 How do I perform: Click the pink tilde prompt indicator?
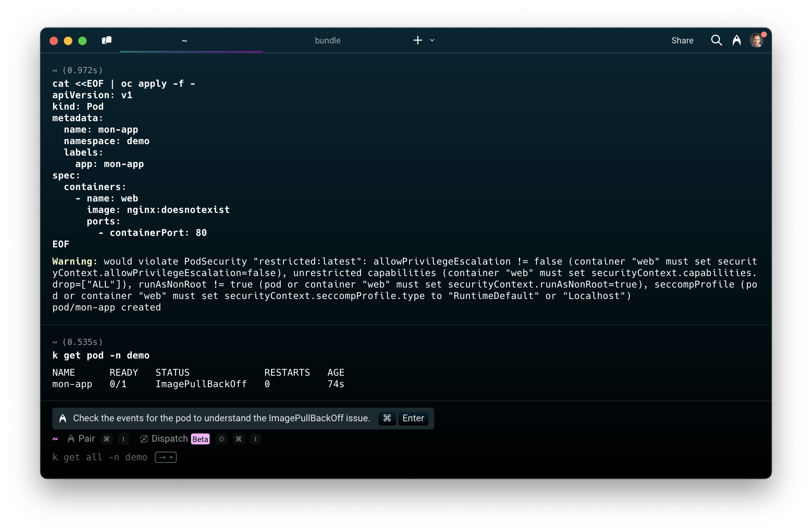[x=55, y=439]
